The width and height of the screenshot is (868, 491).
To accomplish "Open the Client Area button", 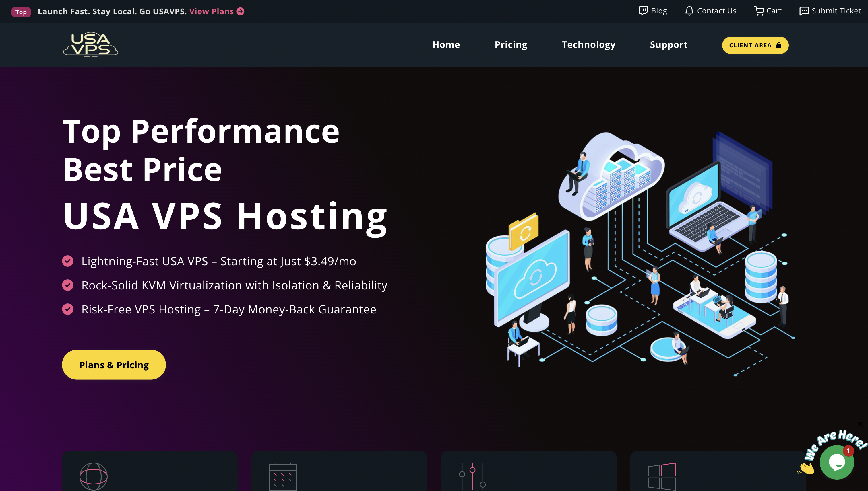I will (x=755, y=45).
